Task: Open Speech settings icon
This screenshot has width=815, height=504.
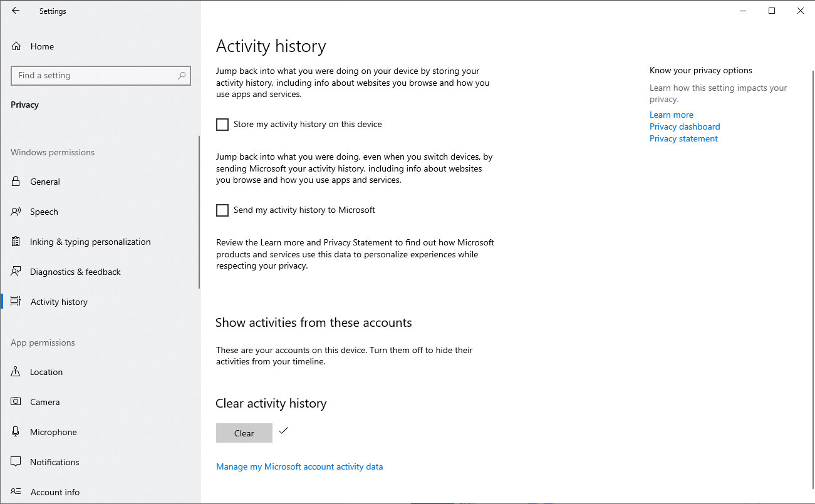Action: coord(16,212)
